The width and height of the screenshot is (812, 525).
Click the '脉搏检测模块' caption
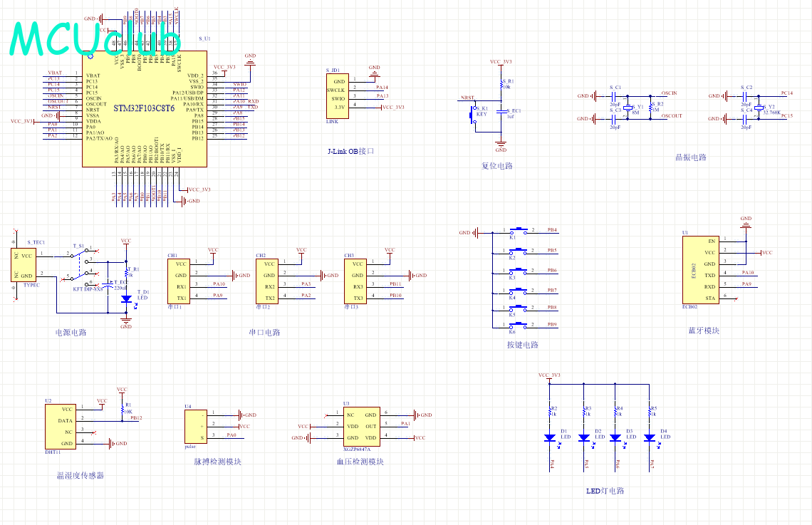(217, 462)
